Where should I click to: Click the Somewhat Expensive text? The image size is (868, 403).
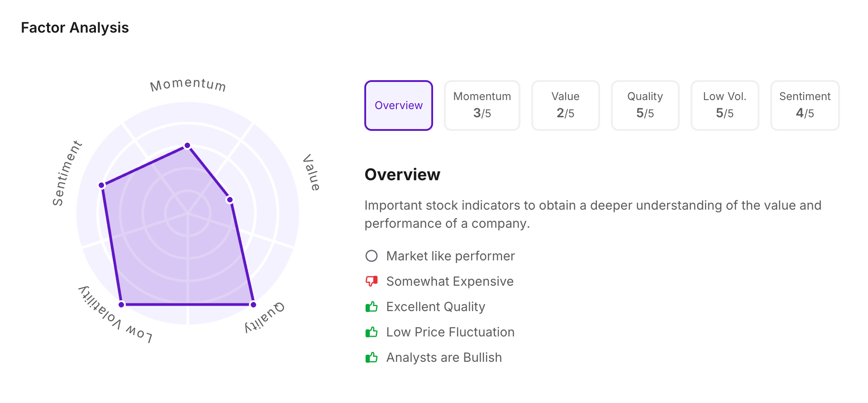pyautogui.click(x=450, y=282)
